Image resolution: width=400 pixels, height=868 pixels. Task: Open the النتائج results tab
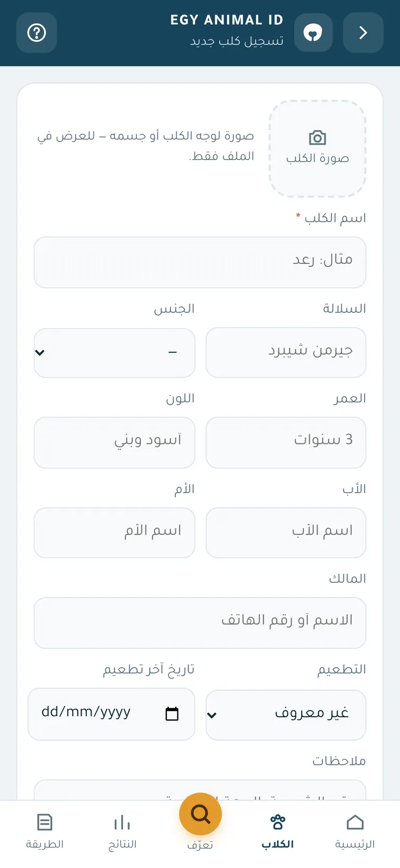(x=123, y=832)
